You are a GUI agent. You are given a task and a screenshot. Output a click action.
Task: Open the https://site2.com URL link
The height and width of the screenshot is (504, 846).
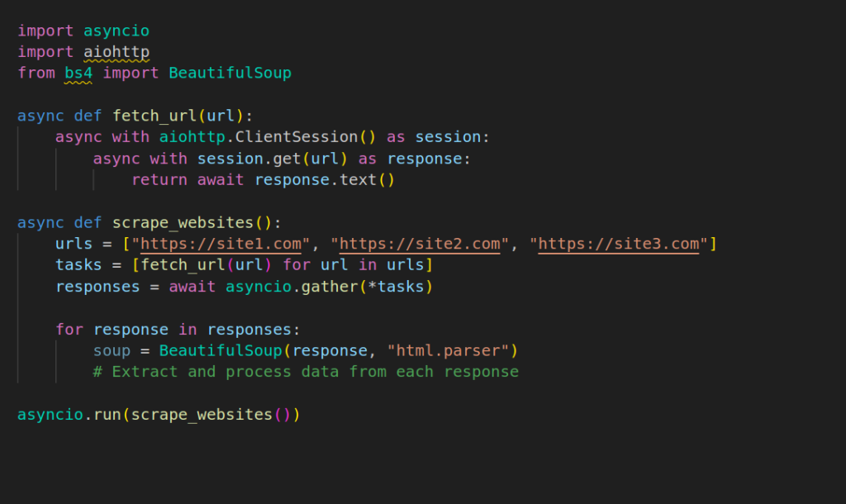click(420, 244)
